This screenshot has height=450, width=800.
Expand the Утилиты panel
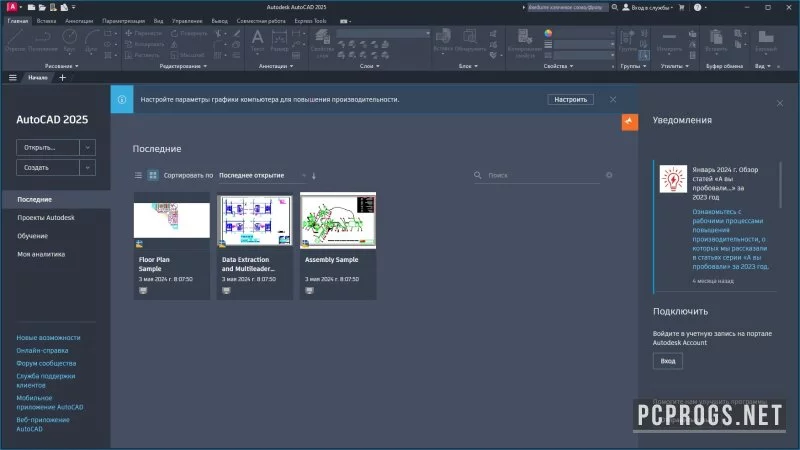[x=674, y=66]
